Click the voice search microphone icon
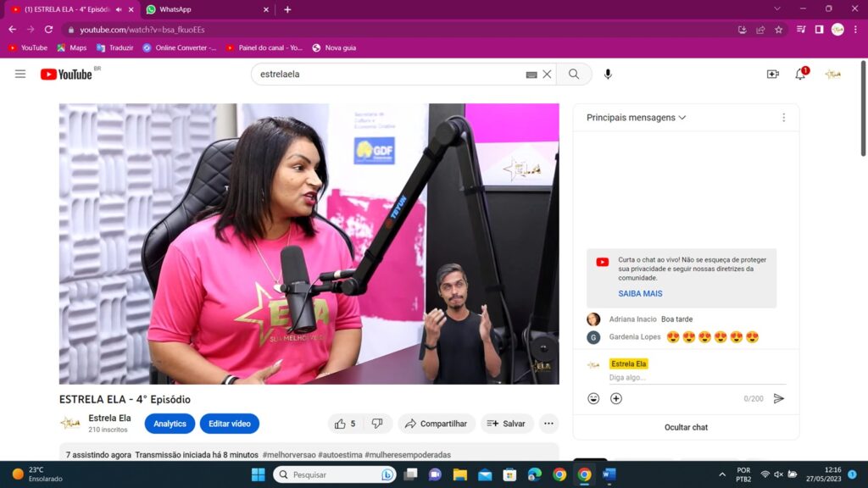 (608, 74)
